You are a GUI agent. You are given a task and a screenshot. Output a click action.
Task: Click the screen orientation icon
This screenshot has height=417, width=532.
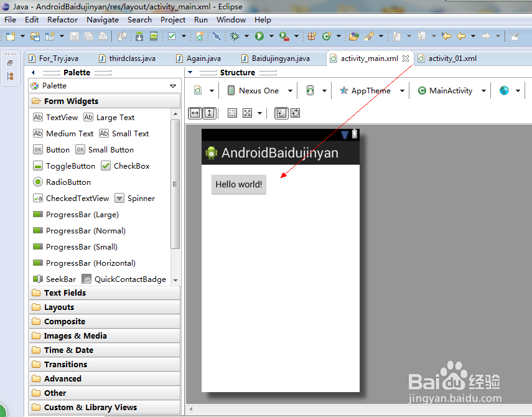coord(310,91)
